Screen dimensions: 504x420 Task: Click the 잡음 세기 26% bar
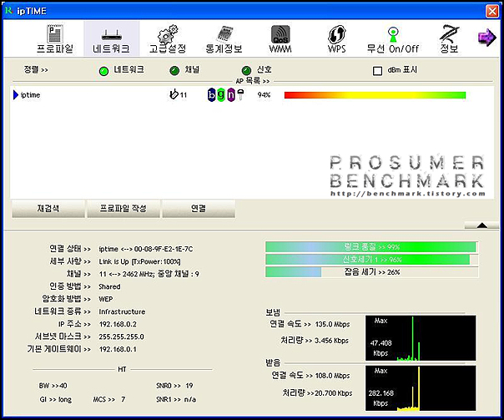(x=371, y=272)
